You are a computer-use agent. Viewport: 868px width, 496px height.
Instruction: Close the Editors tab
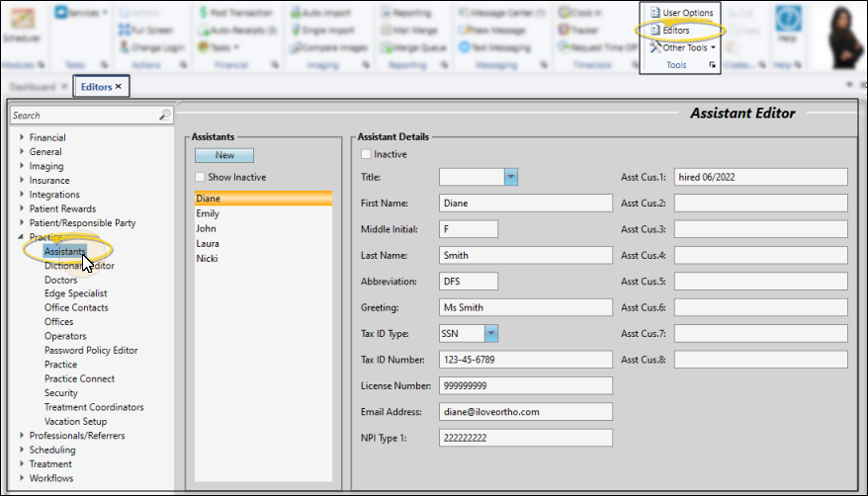tap(118, 86)
